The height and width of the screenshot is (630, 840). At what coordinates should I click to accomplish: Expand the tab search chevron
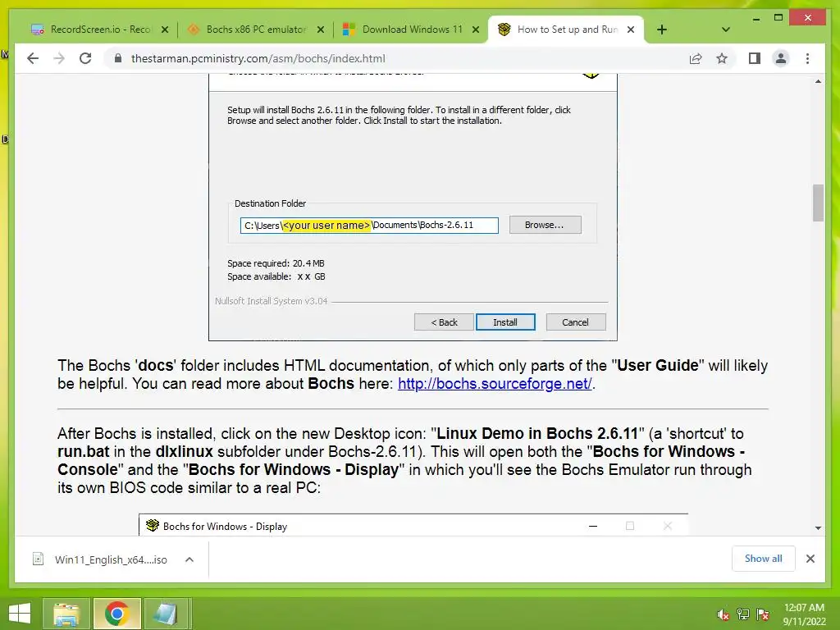pyautogui.click(x=725, y=30)
